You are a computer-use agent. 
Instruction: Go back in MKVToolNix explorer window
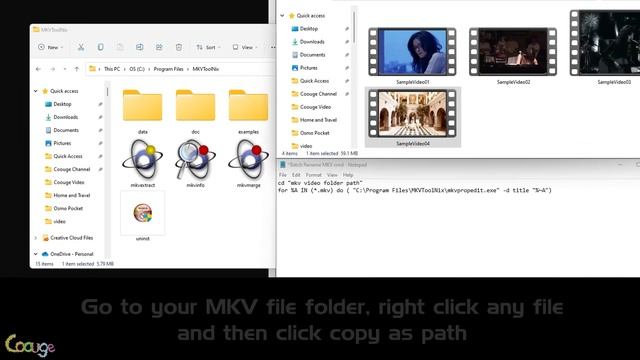pos(38,69)
